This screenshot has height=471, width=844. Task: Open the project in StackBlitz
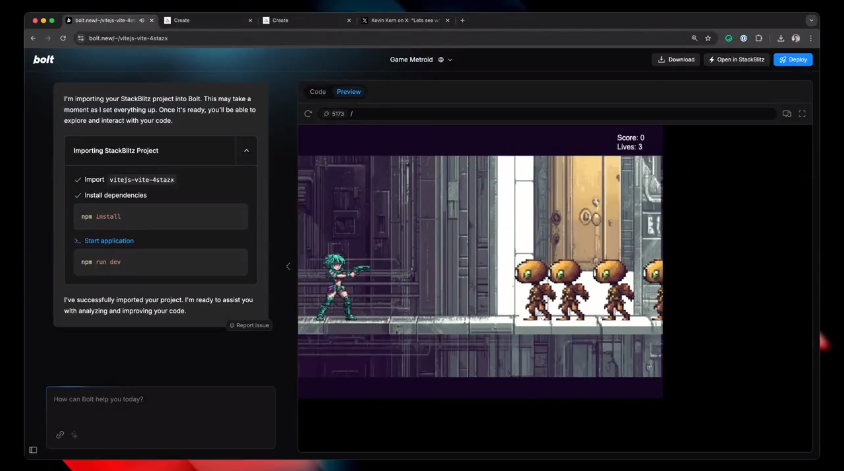pos(736,60)
